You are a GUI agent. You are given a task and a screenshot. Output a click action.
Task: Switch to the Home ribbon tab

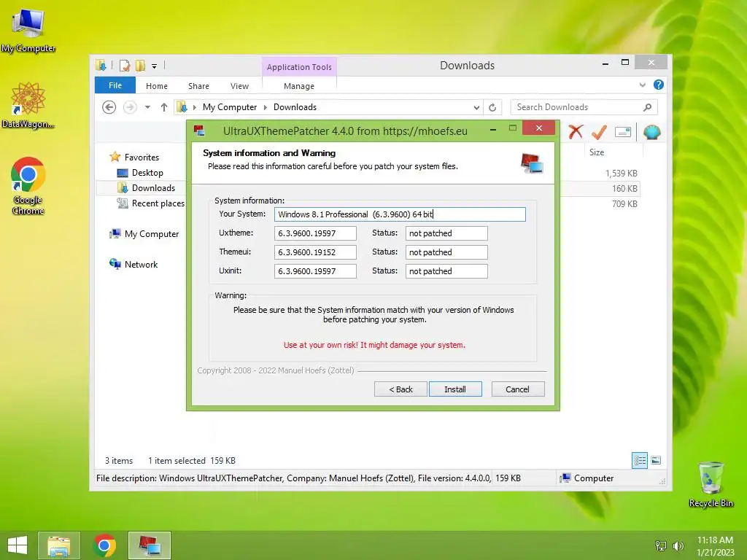click(x=157, y=86)
